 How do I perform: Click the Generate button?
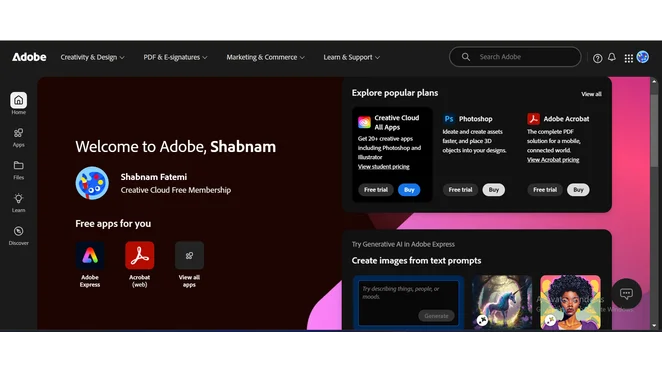click(436, 316)
